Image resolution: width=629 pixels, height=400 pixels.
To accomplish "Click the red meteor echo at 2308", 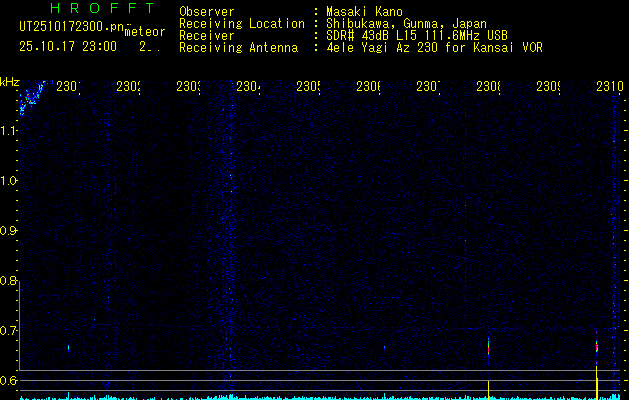I will pyautogui.click(x=488, y=346).
